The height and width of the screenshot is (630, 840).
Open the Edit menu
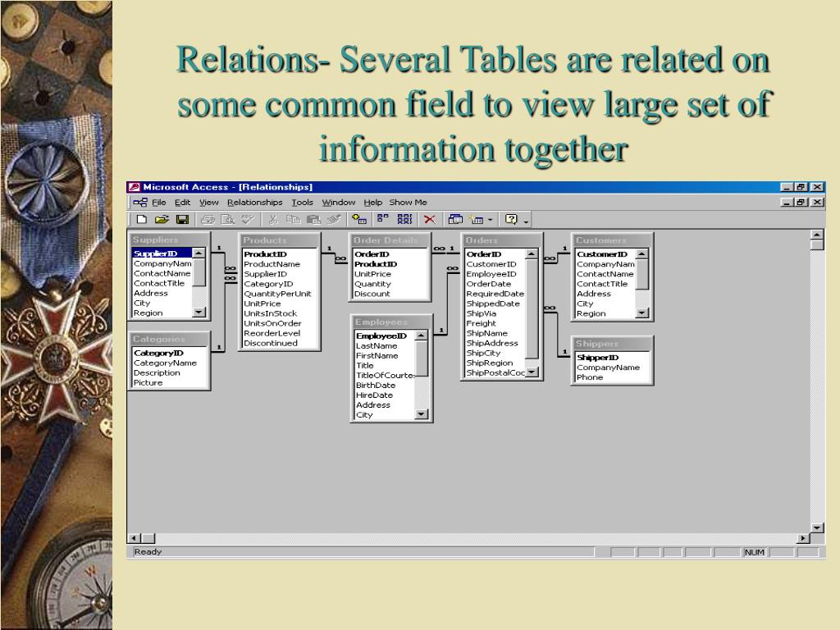[x=183, y=203]
